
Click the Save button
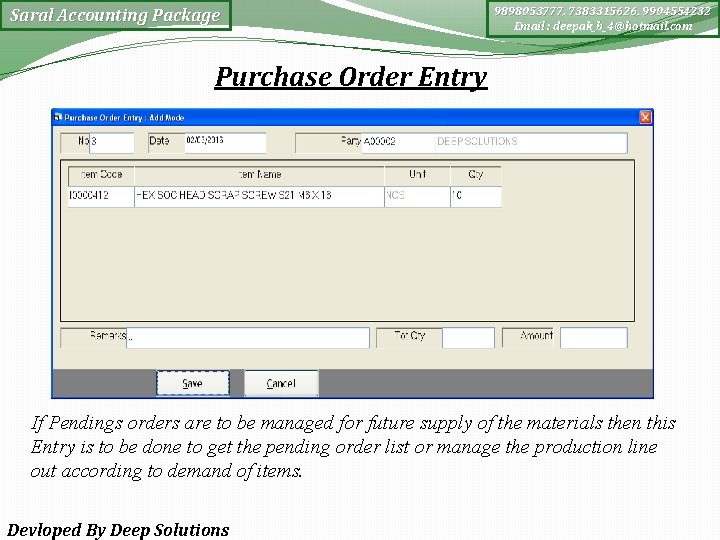pos(193,383)
